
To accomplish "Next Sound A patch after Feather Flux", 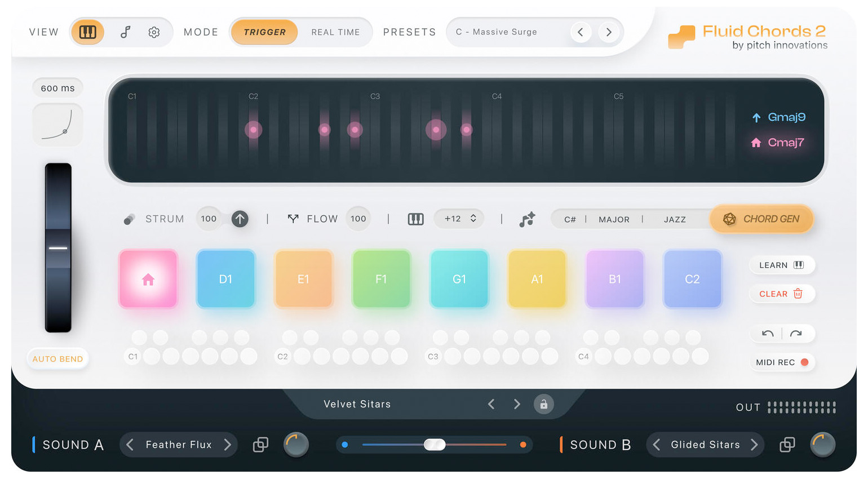I will pyautogui.click(x=227, y=445).
